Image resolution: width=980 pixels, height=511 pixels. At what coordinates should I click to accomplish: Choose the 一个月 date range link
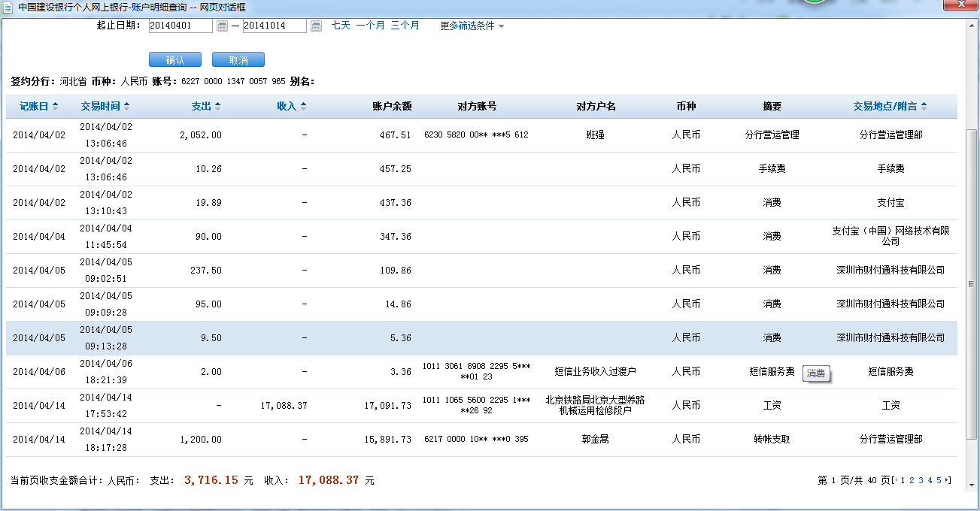coord(370,26)
